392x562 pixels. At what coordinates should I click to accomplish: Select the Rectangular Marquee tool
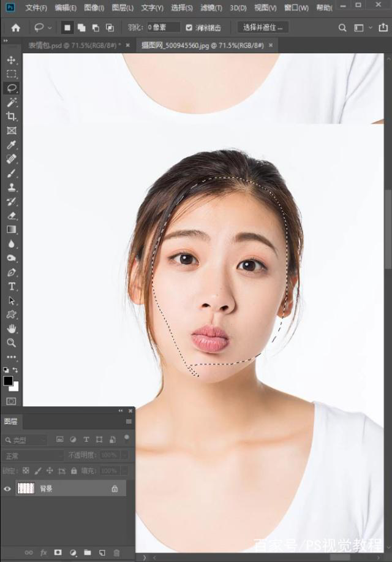[11, 74]
